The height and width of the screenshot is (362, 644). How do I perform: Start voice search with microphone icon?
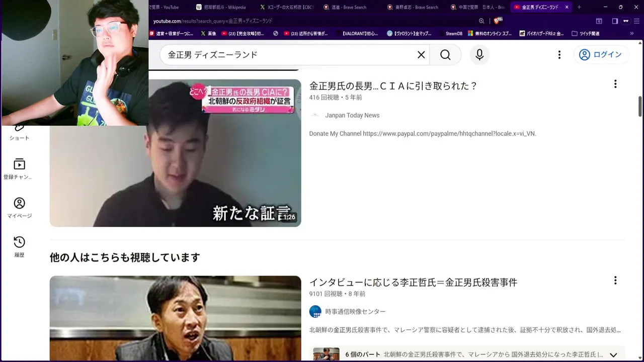479,55
